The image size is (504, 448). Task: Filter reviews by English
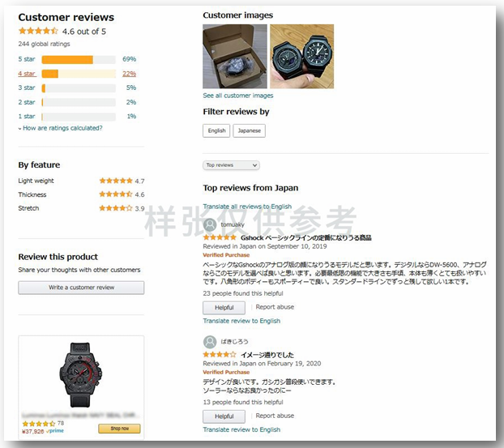coord(216,130)
